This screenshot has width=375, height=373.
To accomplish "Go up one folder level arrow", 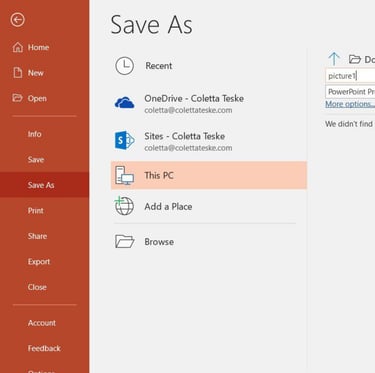I will coord(334,59).
